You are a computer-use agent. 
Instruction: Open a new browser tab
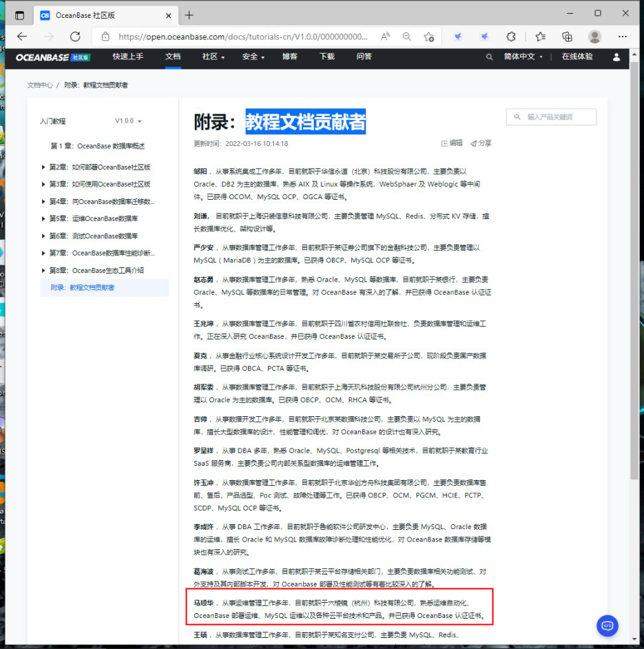click(189, 15)
